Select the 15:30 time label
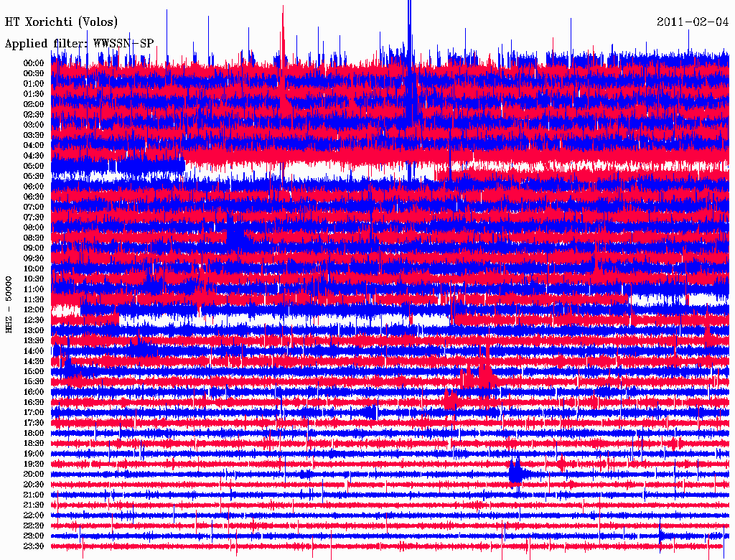This screenshot has height=560, width=735. tap(34, 382)
